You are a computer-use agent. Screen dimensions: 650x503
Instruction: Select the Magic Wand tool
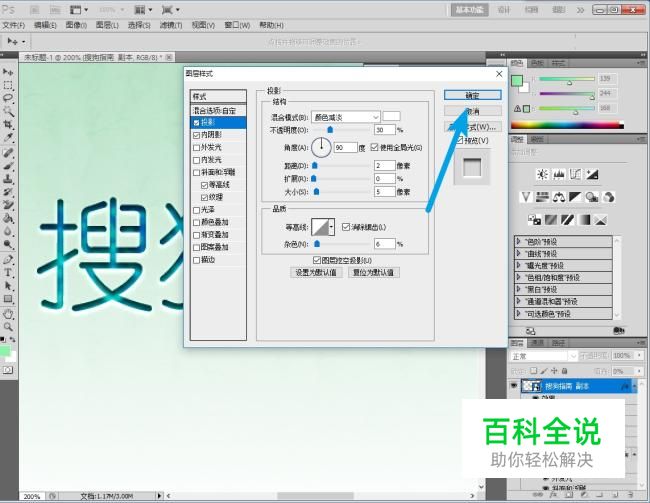point(8,111)
